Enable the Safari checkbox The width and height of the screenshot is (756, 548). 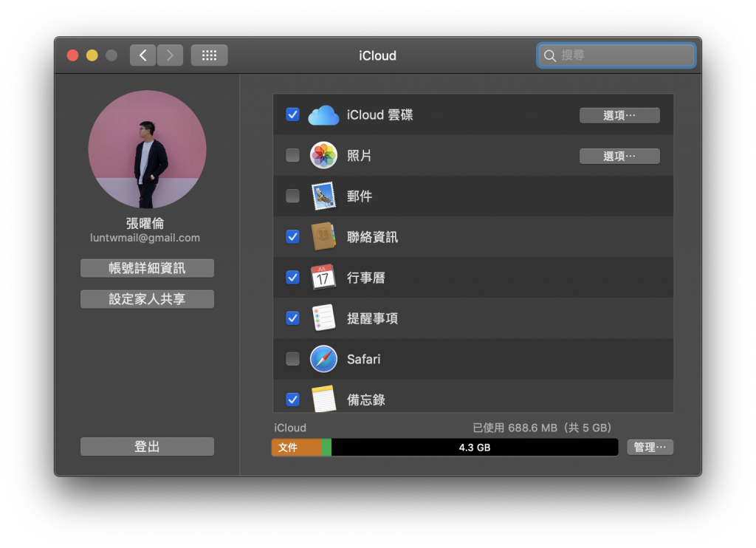coord(292,359)
